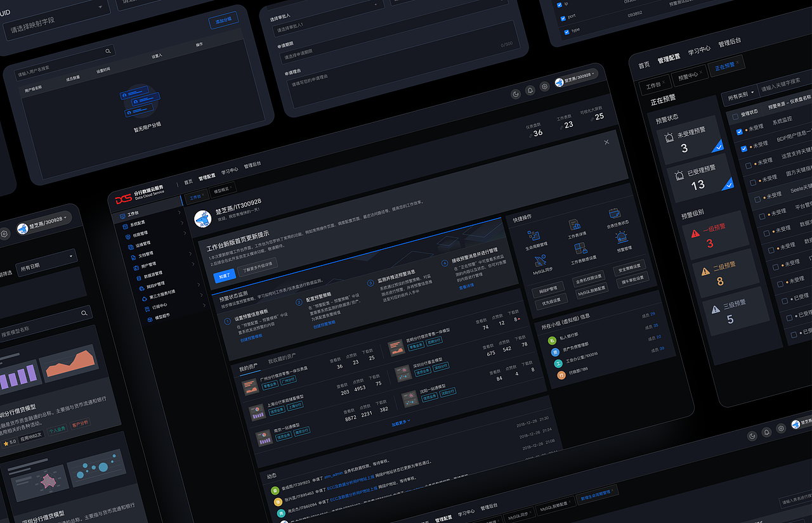Open 首页 menu in center window
Image resolution: width=812 pixels, height=523 pixels.
tap(188, 182)
